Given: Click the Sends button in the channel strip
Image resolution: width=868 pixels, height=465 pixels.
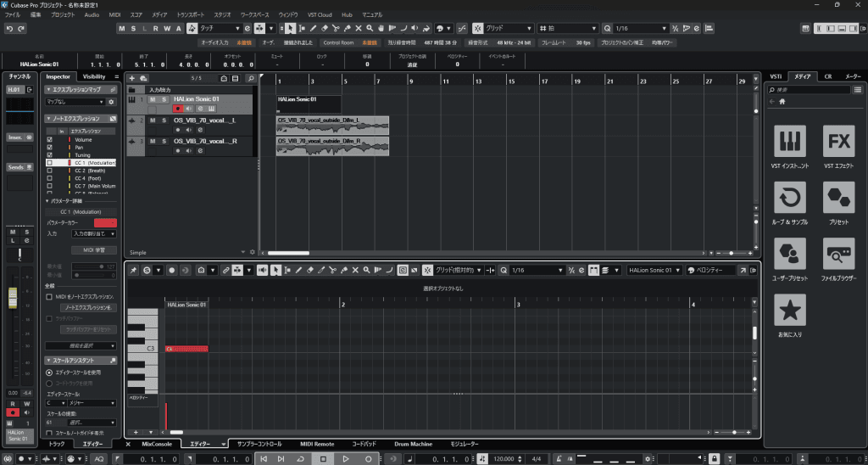Looking at the screenshot, I should coord(20,167).
